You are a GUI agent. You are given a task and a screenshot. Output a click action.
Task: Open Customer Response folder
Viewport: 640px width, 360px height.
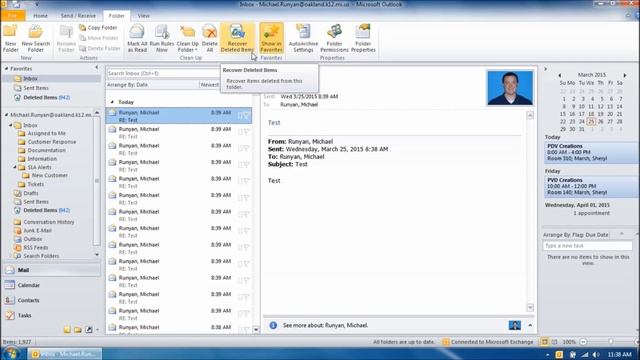(x=51, y=142)
